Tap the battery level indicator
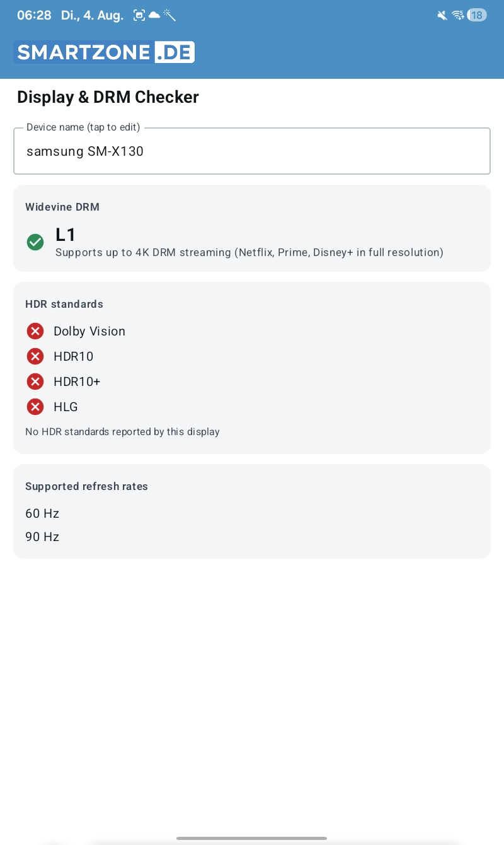 click(477, 15)
